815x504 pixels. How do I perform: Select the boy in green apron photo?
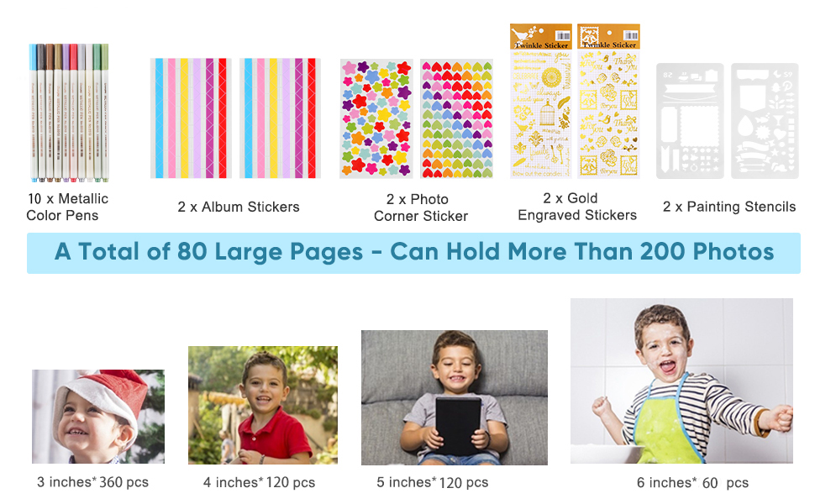(681, 381)
